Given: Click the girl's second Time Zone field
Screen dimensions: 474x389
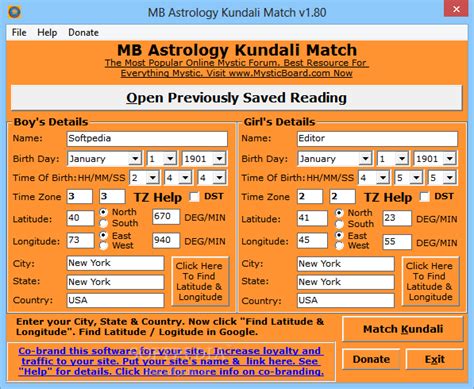Looking at the screenshot, I should click(x=342, y=197).
